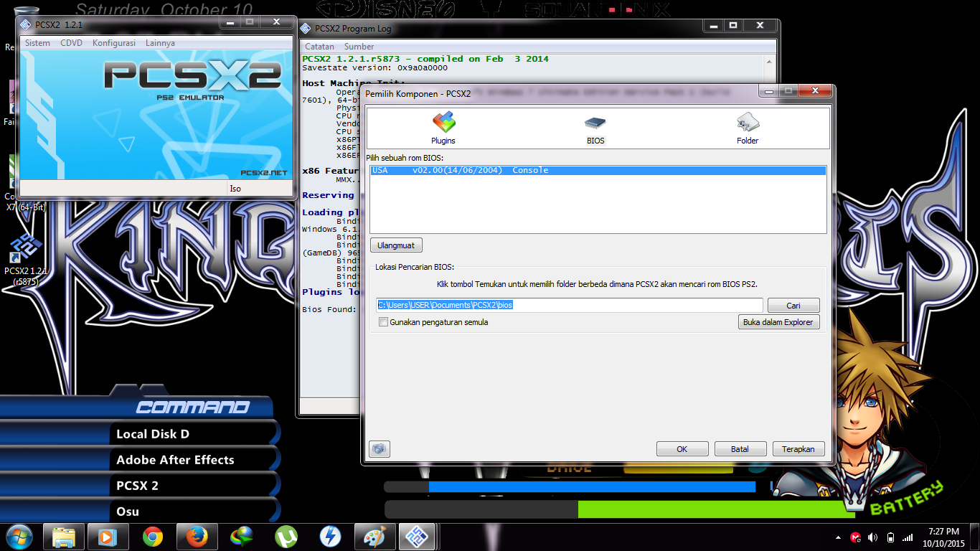Click the Program Log window title icon

coord(306,29)
